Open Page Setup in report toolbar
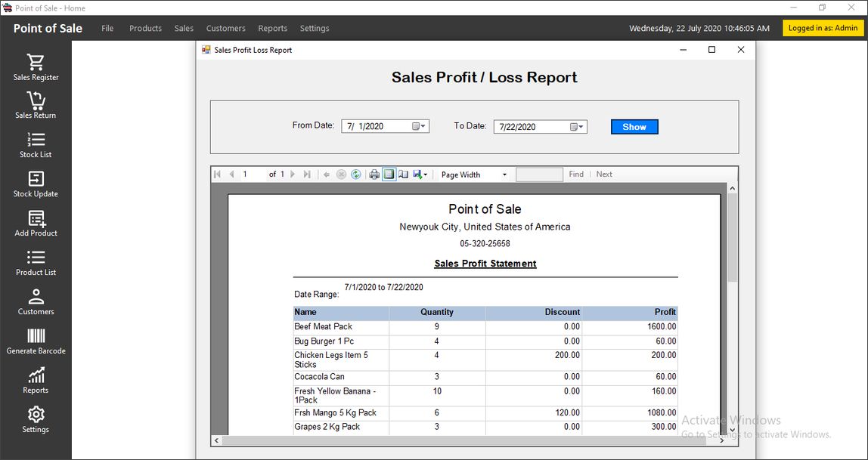Image resolution: width=868 pixels, height=460 pixels. pos(403,174)
